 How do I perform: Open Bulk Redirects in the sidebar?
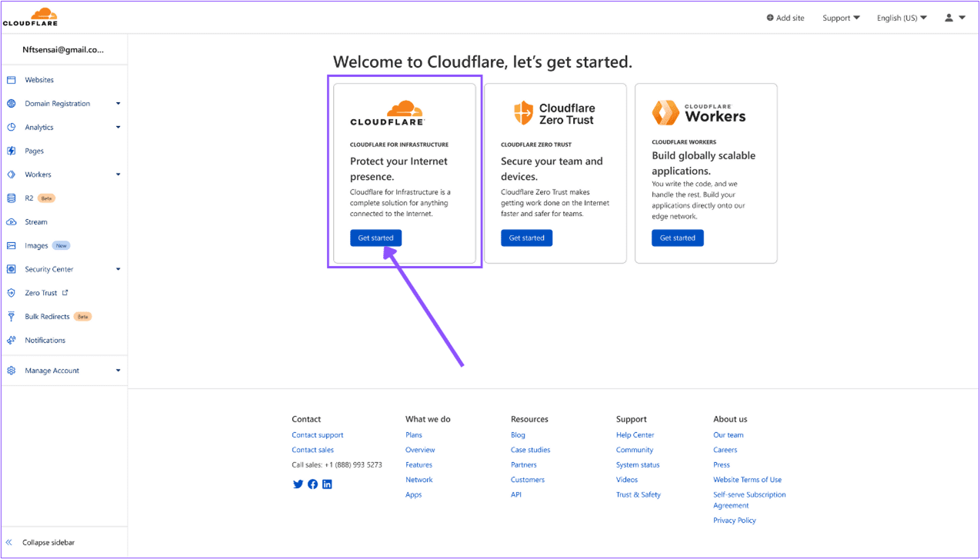(x=47, y=317)
